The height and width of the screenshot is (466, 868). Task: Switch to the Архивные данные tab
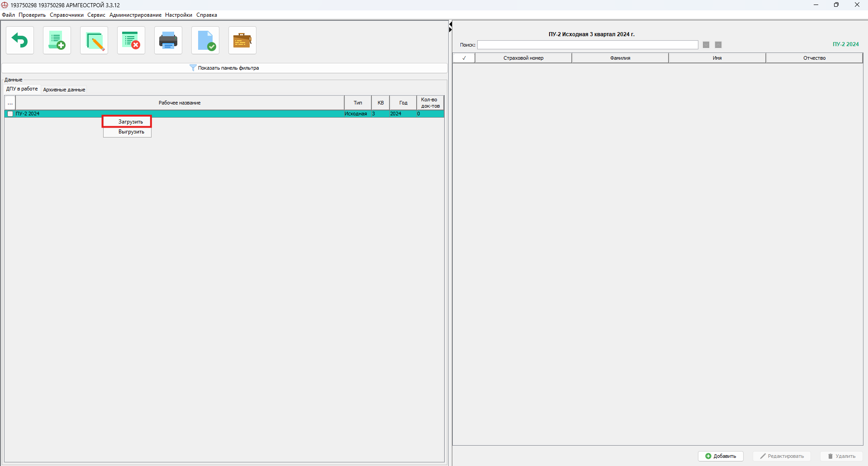64,90
